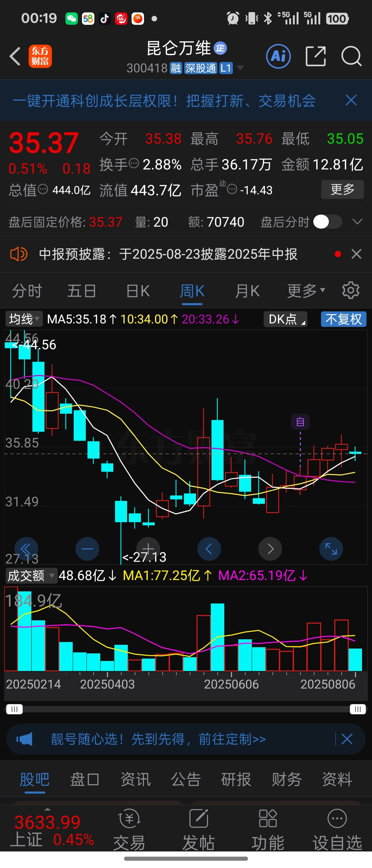
Task: Tap the 融 margin trading badge
Action: (x=176, y=68)
